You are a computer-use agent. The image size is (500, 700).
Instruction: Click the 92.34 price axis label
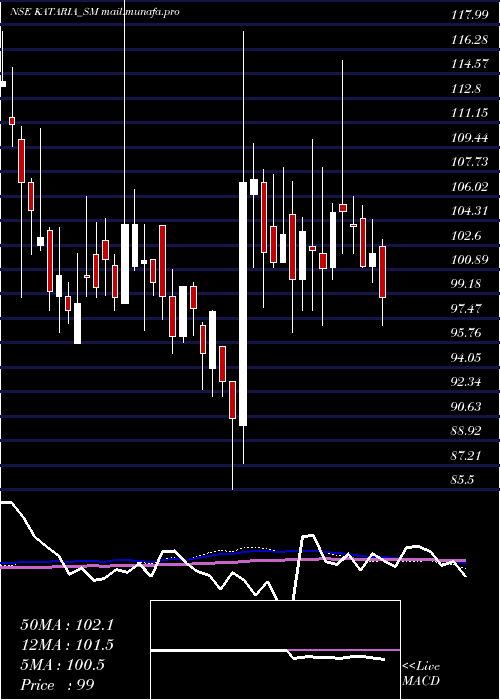468,383
